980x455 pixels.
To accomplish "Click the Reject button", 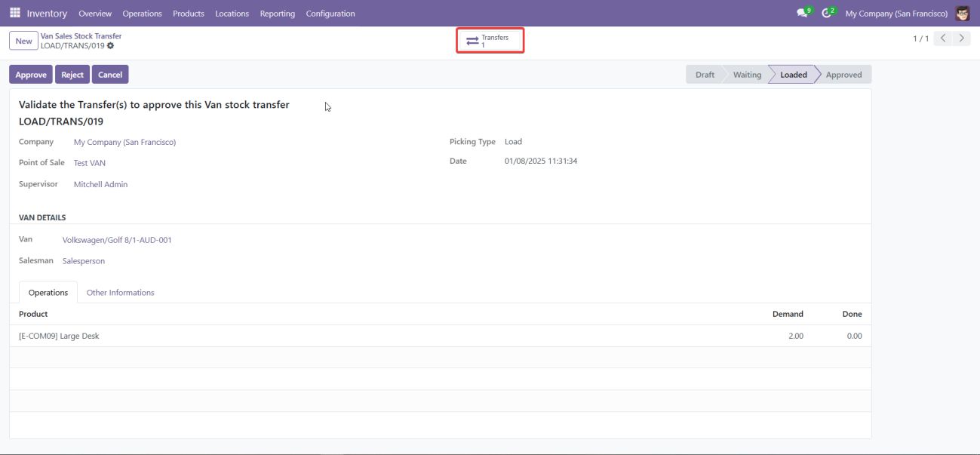I will tap(72, 75).
